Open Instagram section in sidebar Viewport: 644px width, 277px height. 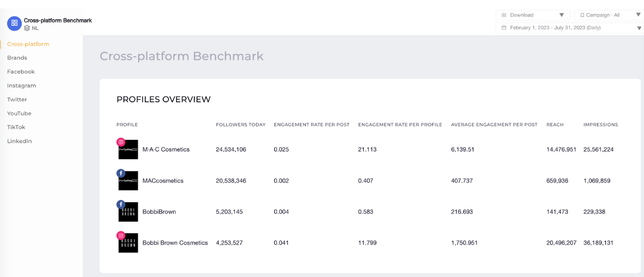(22, 86)
